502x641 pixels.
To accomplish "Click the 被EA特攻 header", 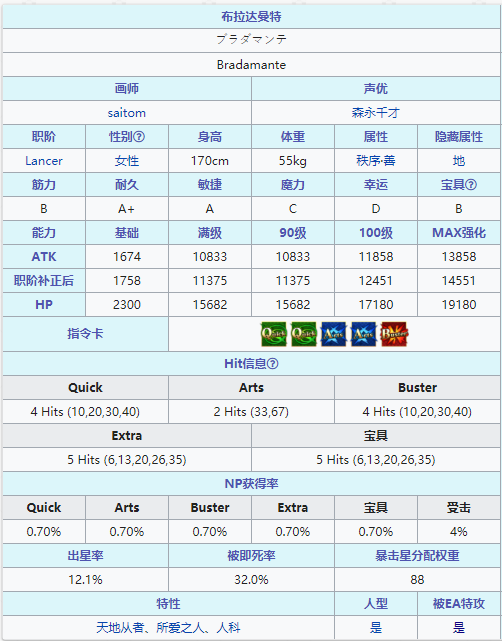I will (x=459, y=604).
